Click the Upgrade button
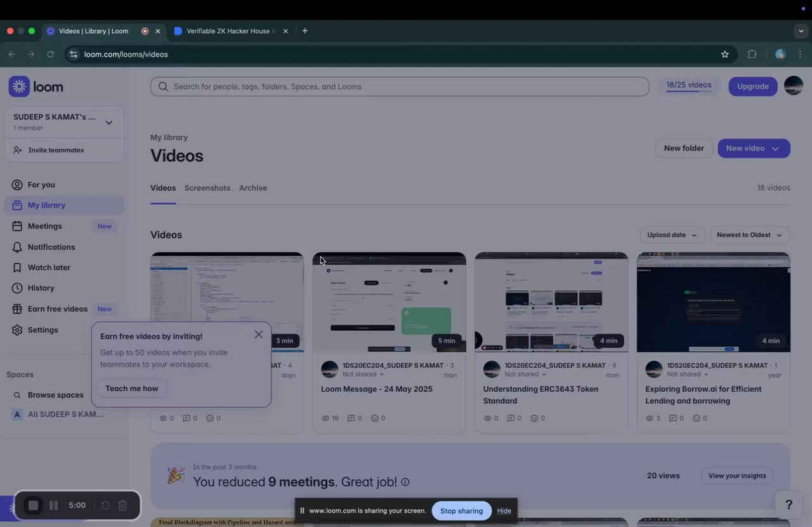This screenshot has height=527, width=812. (753, 86)
